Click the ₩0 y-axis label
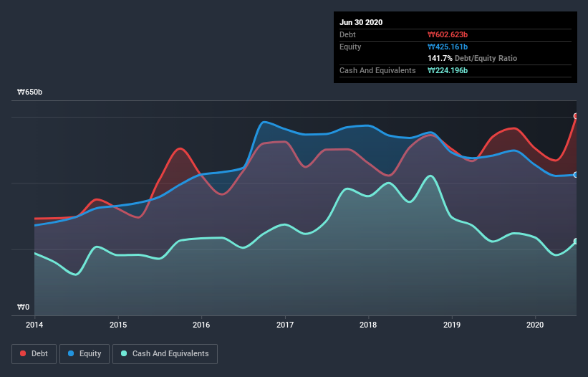 point(23,307)
